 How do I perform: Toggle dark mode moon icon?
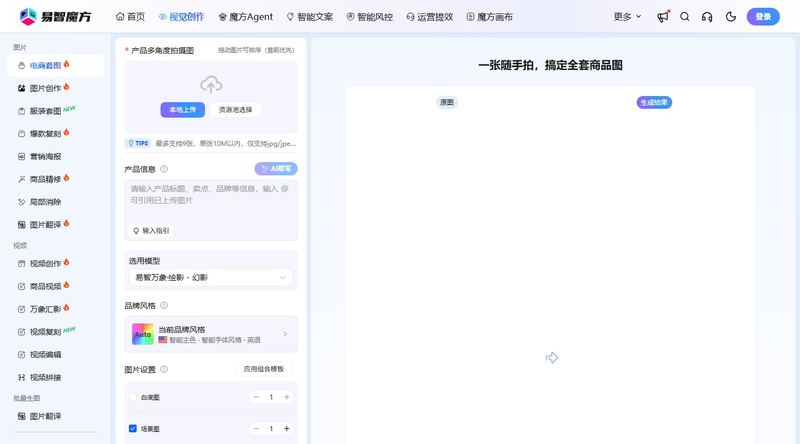(x=731, y=17)
